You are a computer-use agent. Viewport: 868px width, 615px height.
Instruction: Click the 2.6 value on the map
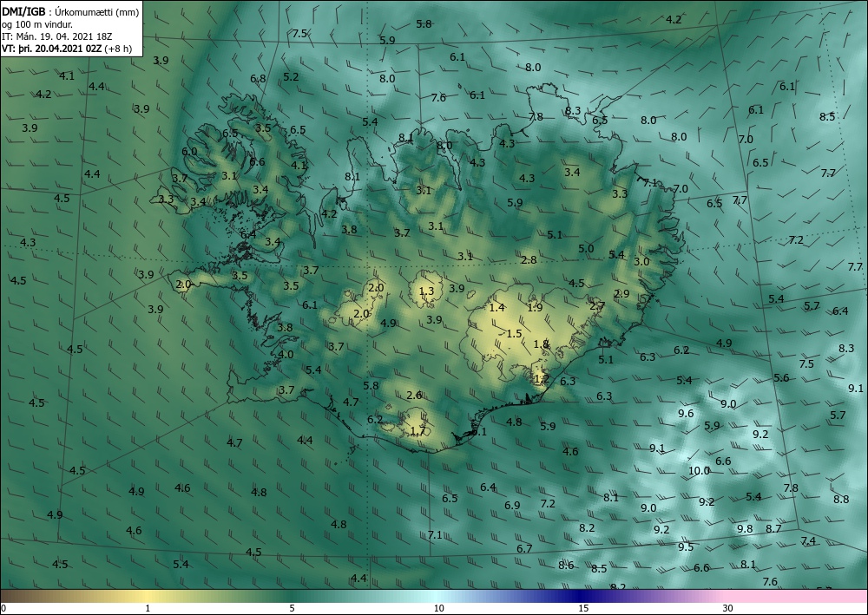[x=414, y=395]
